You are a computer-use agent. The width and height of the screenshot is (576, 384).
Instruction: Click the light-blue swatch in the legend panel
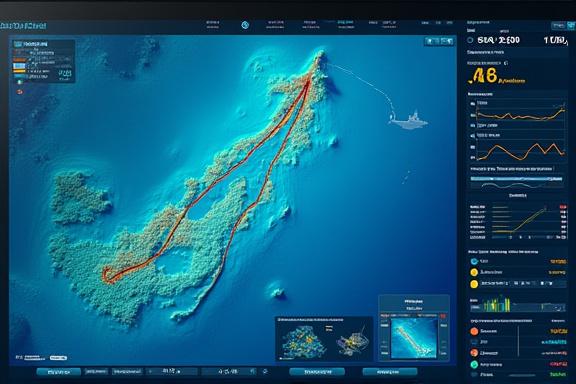pos(19,66)
